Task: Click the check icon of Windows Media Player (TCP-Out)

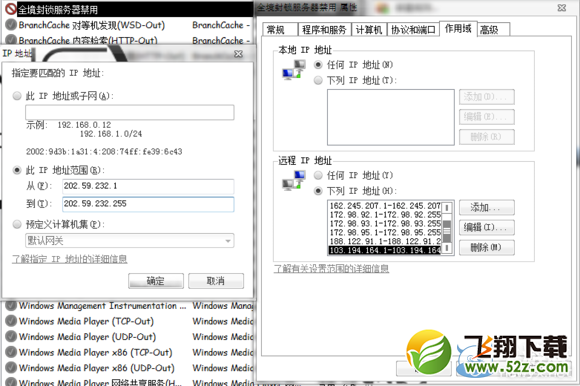Action: 11,321
